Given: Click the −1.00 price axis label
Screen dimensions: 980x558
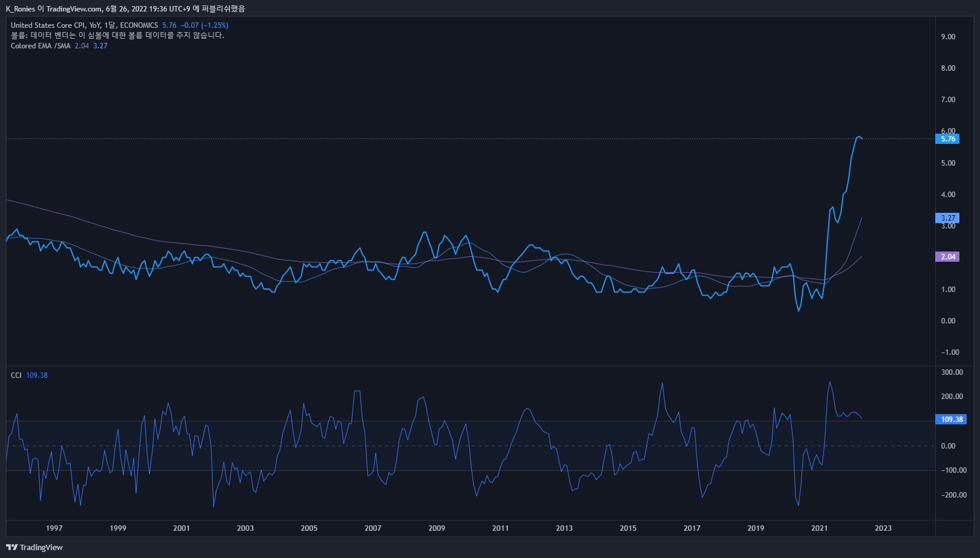Looking at the screenshot, I should 950,352.
